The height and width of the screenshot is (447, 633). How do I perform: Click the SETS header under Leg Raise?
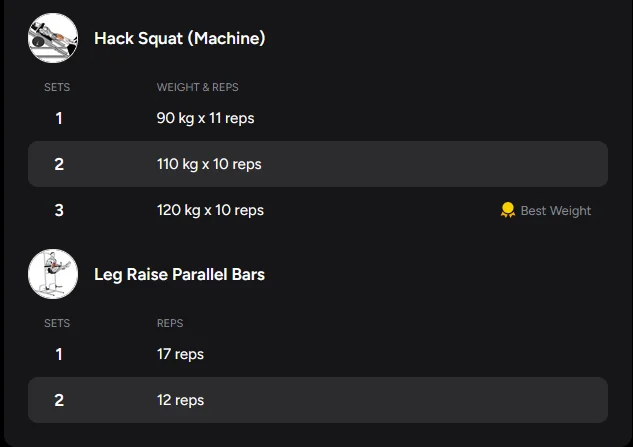click(57, 323)
